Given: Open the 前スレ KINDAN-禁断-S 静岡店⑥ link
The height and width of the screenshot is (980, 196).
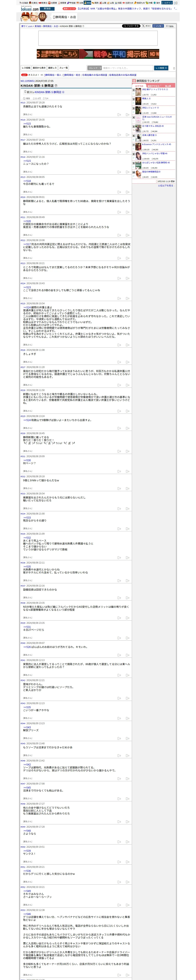Looking at the screenshot, I should point(49,92).
